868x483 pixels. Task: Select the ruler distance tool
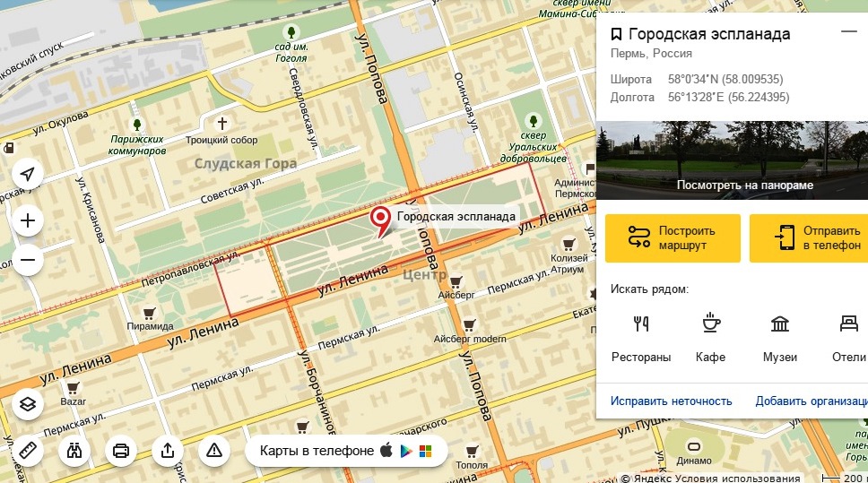[28, 451]
